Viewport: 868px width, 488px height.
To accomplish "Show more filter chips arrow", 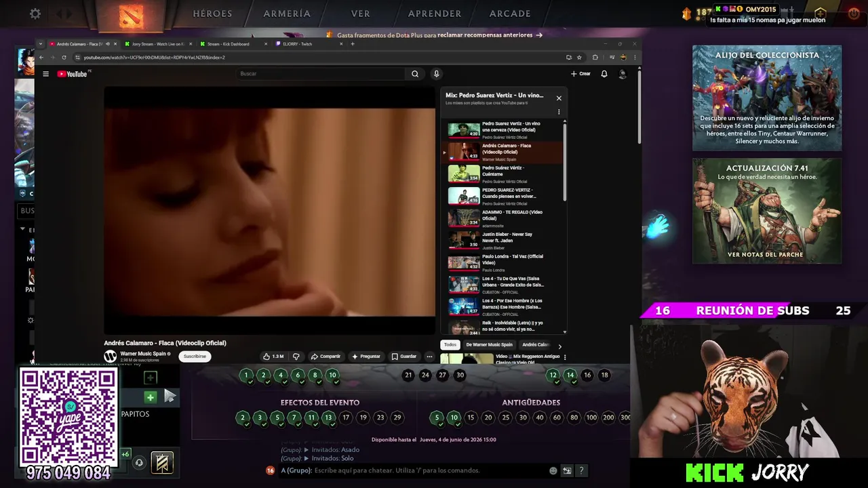I will tap(559, 346).
